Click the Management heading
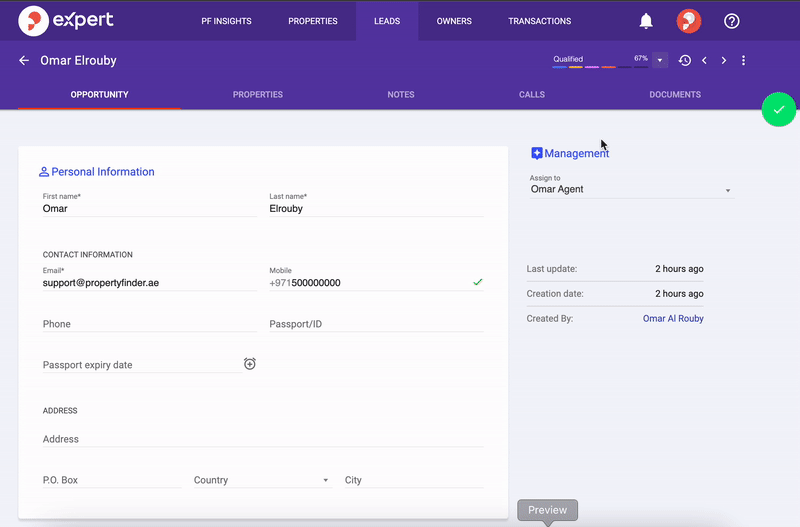The image size is (800, 527). pyautogui.click(x=577, y=153)
